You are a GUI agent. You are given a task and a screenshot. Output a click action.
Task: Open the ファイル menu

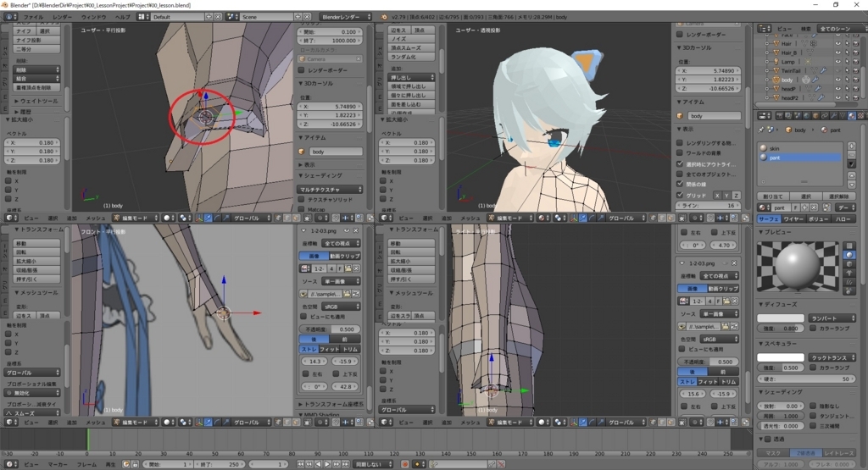pyautogui.click(x=33, y=17)
